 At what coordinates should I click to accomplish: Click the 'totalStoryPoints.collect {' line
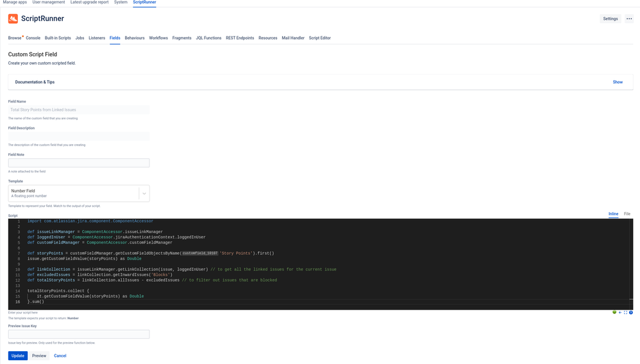58,291
